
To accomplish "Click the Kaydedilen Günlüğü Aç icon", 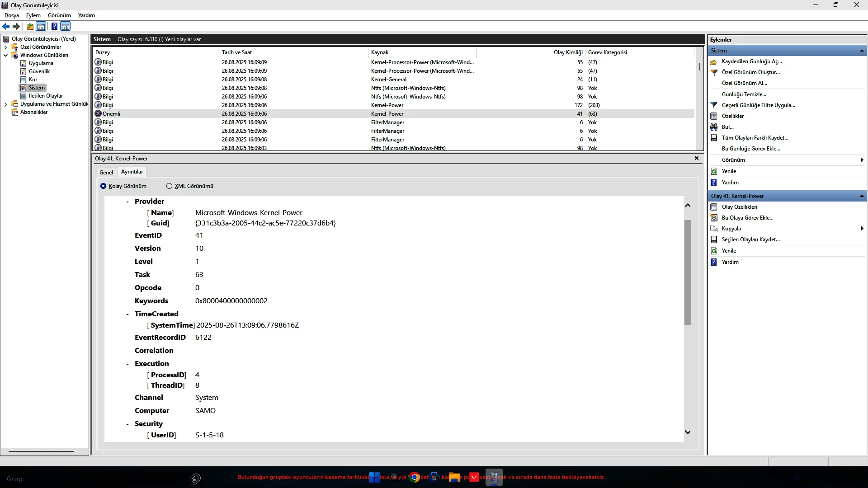I will [x=714, y=62].
